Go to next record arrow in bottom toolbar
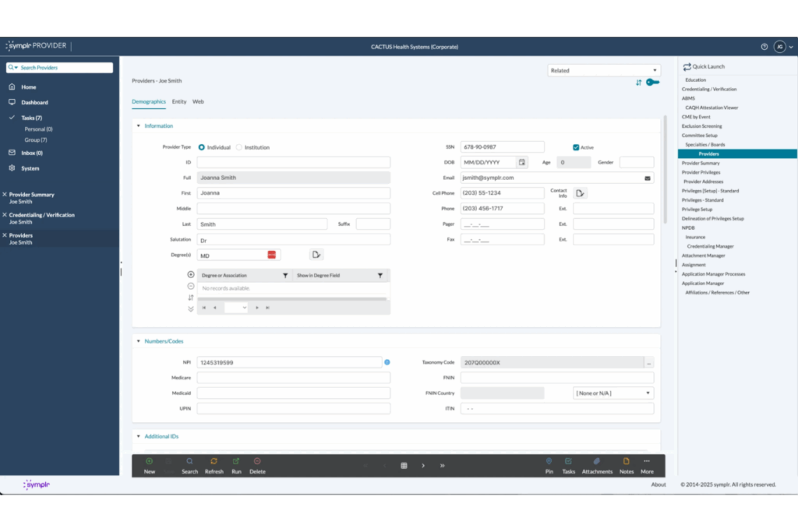 423,466
